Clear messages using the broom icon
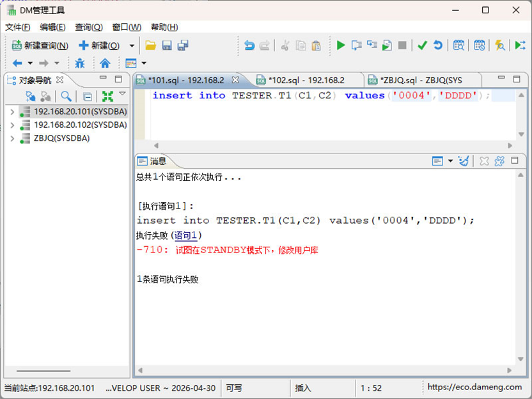 tap(463, 161)
